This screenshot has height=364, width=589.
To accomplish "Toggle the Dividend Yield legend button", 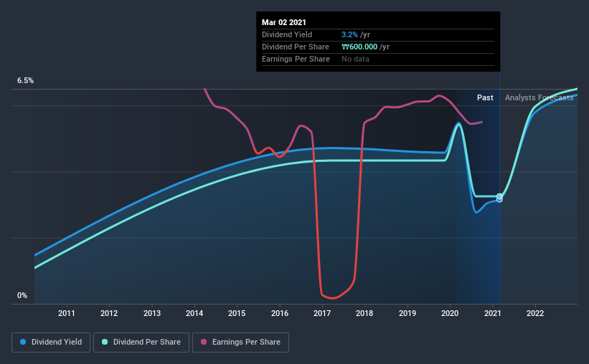I will pos(51,343).
